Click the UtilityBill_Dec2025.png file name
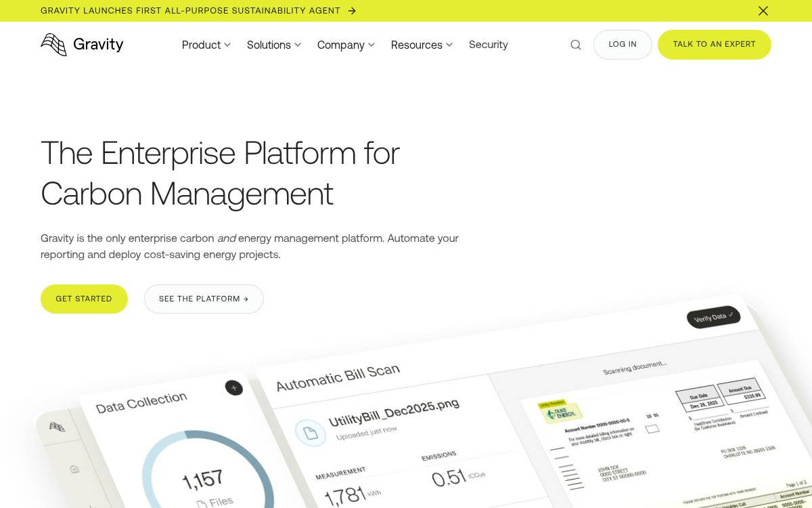Image resolution: width=812 pixels, height=508 pixels. pyautogui.click(x=394, y=412)
